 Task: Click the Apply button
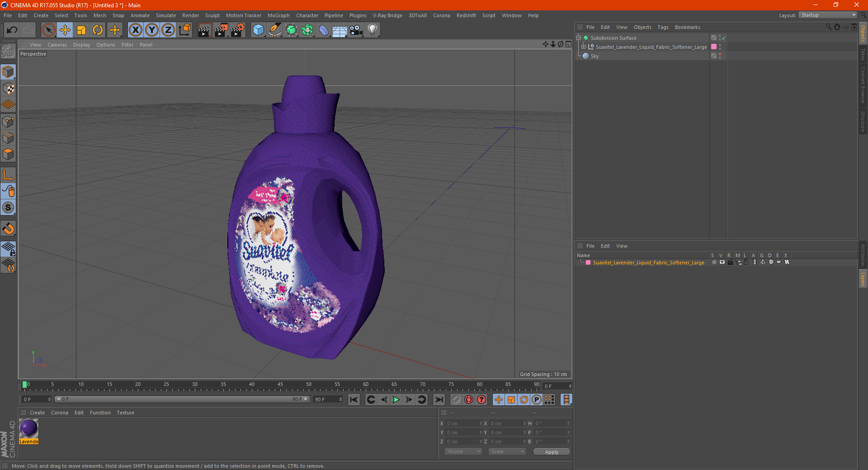click(x=552, y=452)
